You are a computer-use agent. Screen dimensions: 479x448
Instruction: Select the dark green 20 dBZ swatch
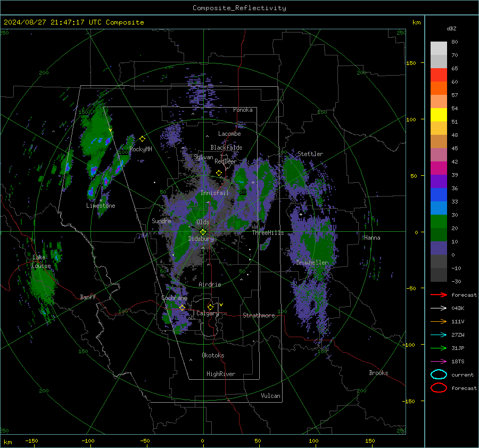[439, 234]
